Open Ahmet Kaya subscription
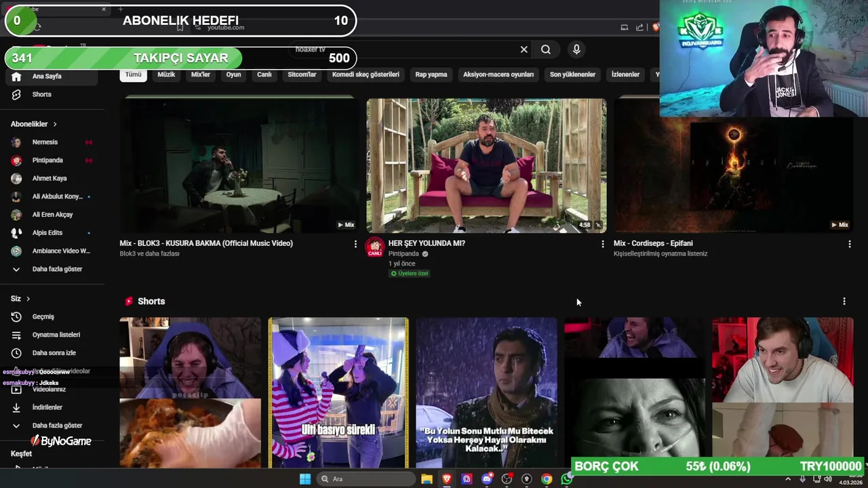 (x=51, y=178)
